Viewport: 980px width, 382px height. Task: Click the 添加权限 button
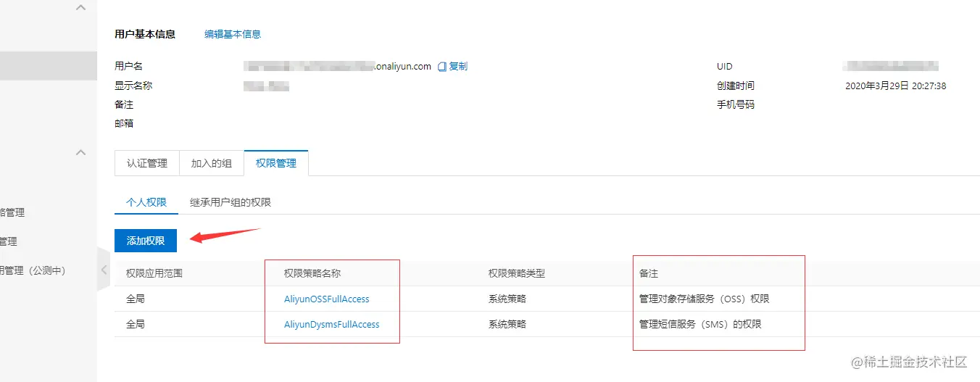(146, 241)
